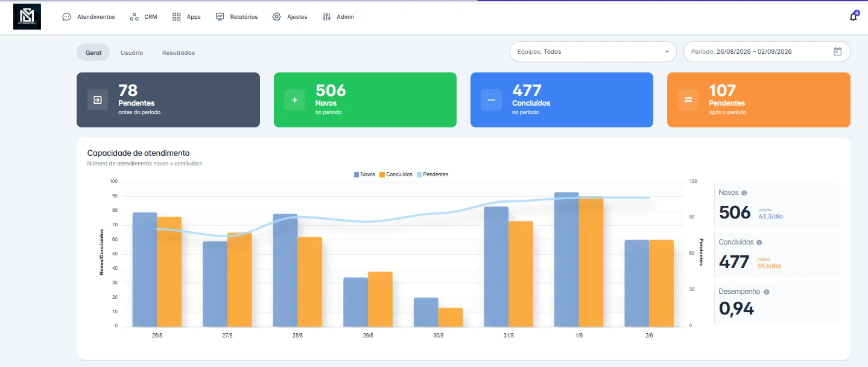Image resolution: width=868 pixels, height=367 pixels.
Task: Click the Atendimentos chat bubble icon
Action: click(x=67, y=17)
